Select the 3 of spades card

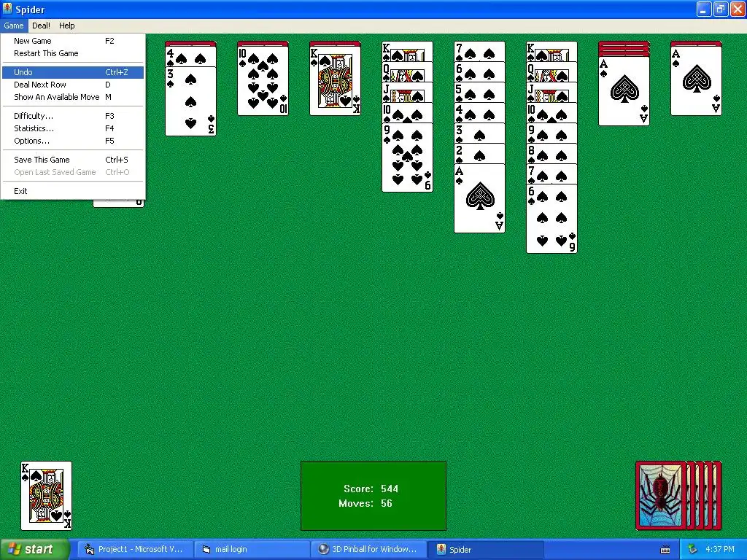coord(190,101)
